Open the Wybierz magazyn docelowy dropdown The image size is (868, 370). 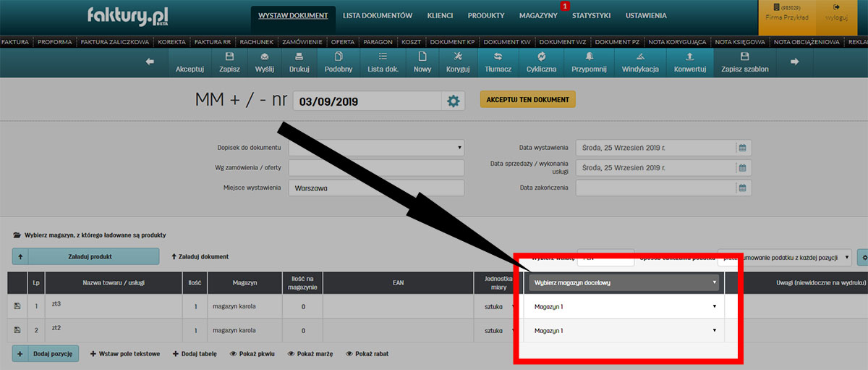(x=624, y=282)
